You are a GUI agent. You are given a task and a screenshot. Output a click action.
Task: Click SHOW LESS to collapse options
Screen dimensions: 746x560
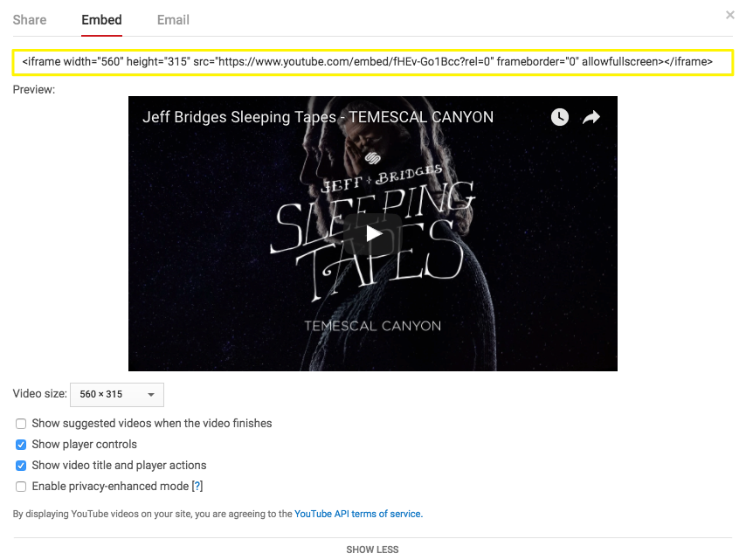372,550
